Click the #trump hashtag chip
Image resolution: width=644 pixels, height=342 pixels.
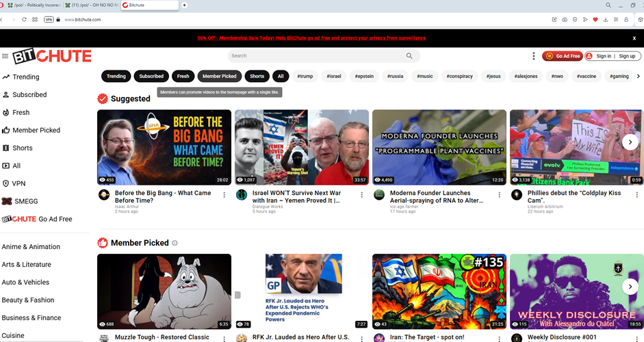(x=305, y=76)
